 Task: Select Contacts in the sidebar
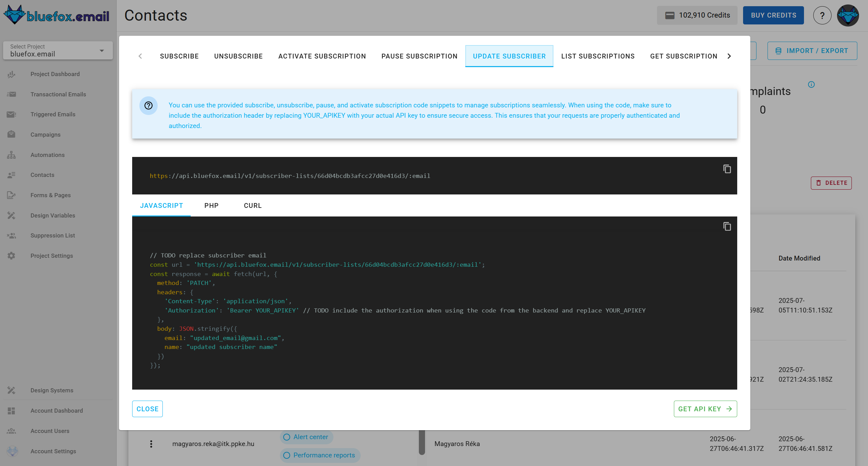pos(42,175)
